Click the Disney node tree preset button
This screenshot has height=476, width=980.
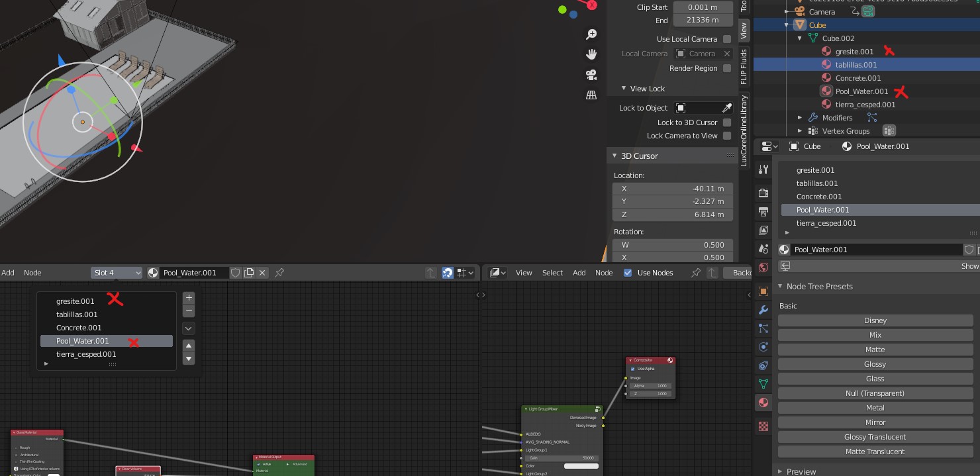click(x=875, y=320)
